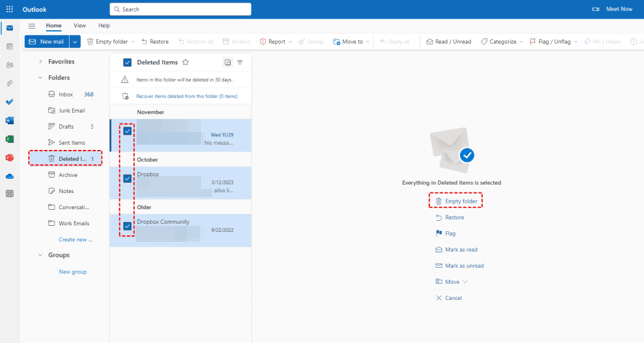Open People contacts in the left rail

tap(10, 65)
